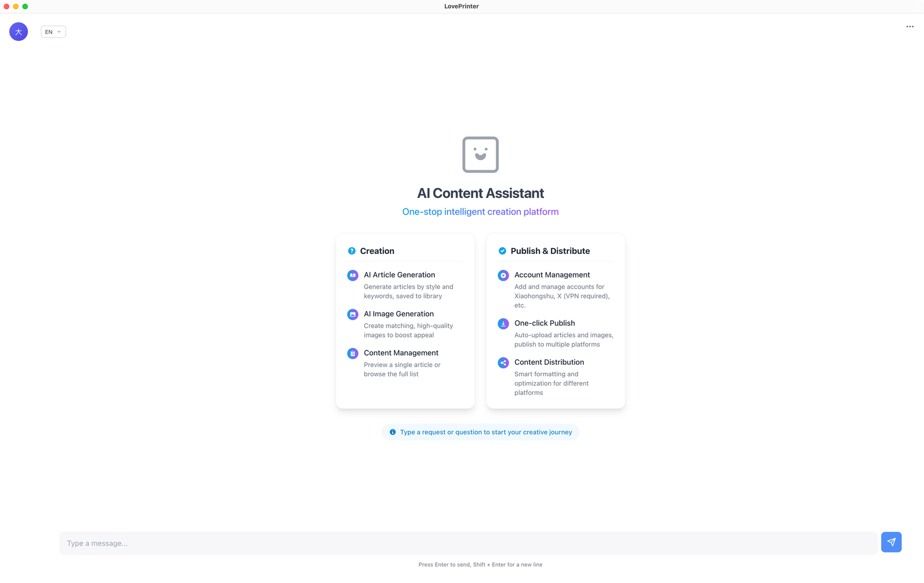Click 'Preview a single article' description
This screenshot has height=583, width=924.
402,369
